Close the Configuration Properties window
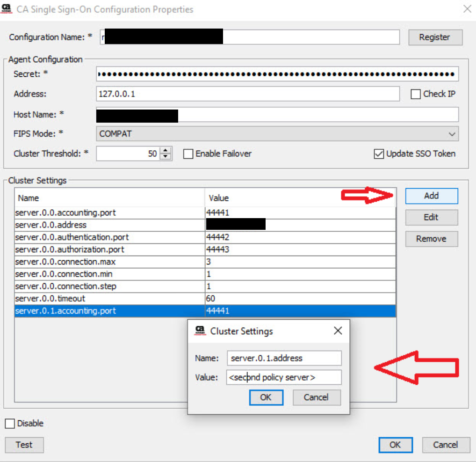 [468, 9]
